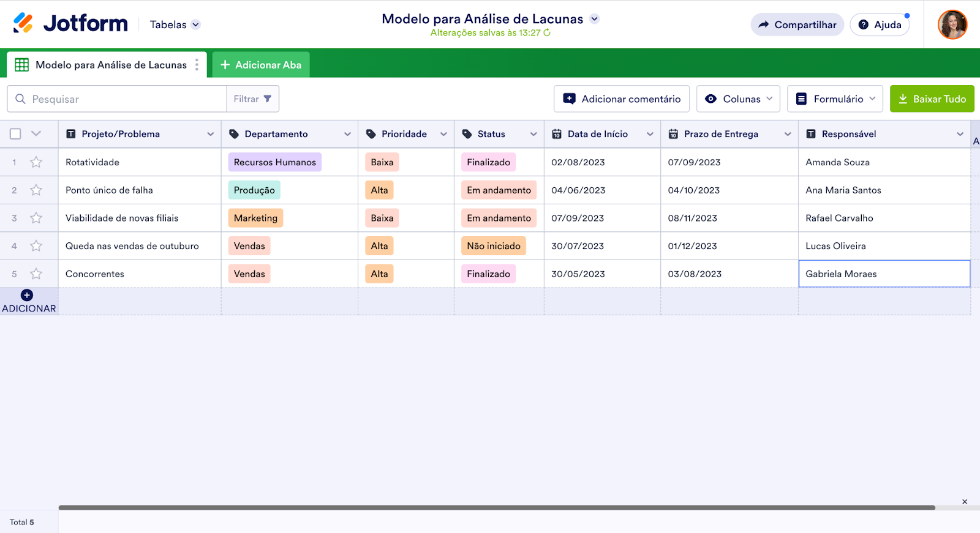The height and width of the screenshot is (533, 980).
Task: Click the refresh icon beside save time
Action: [547, 33]
